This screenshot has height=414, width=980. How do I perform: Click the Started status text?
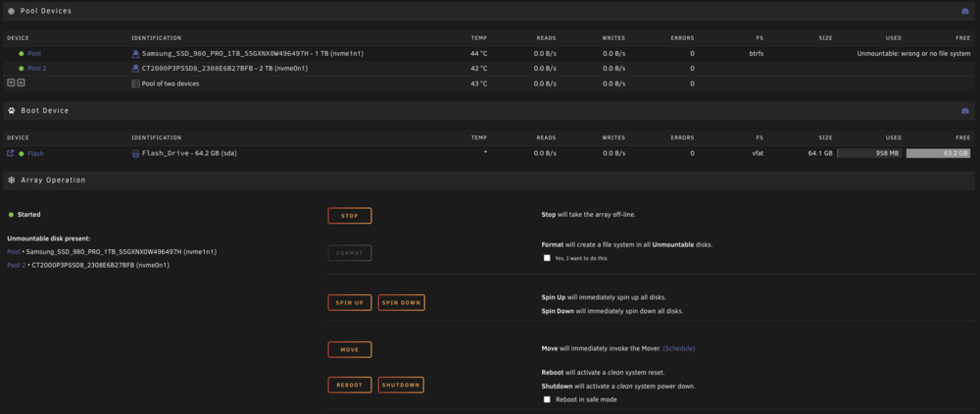28,215
